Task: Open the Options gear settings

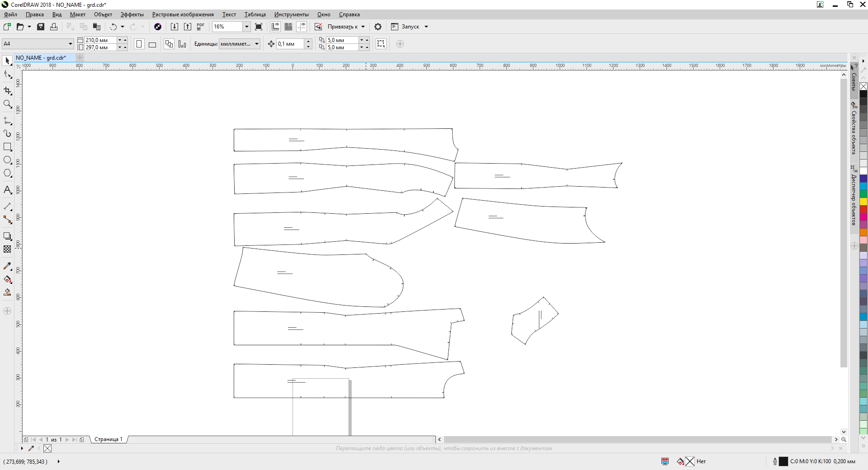Action: [x=378, y=27]
